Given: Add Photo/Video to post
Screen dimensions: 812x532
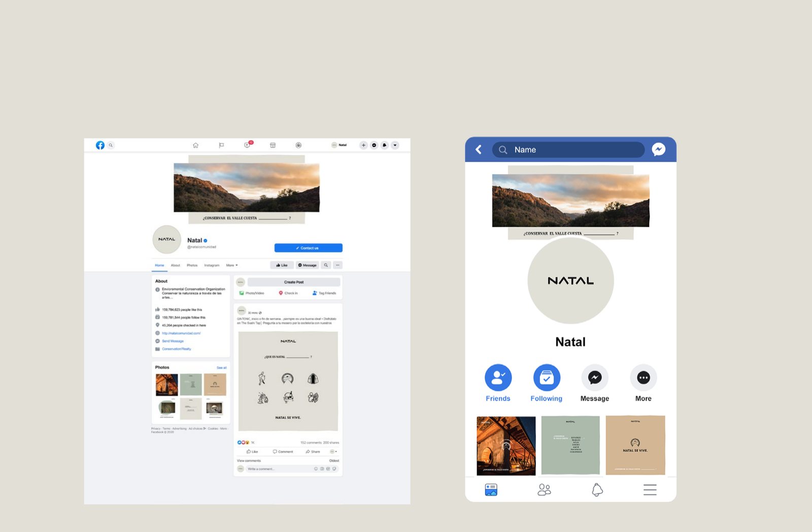Looking at the screenshot, I should pos(252,293).
